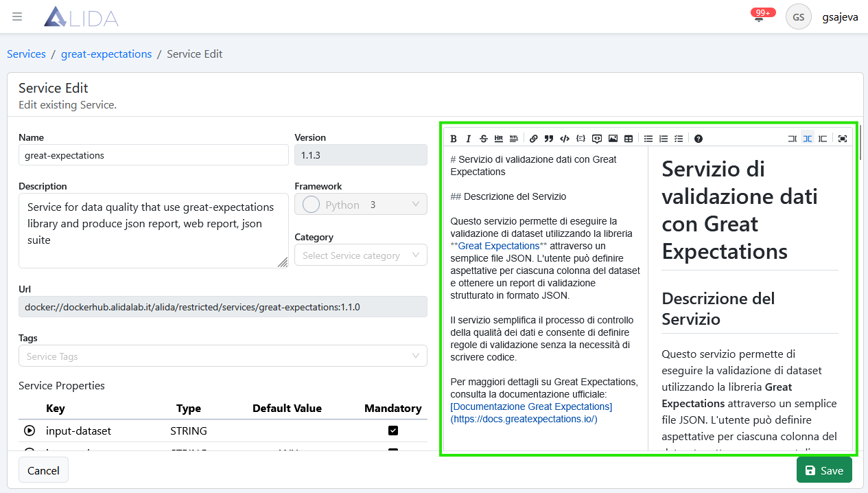Click the 'Service Properties' heading

(62, 386)
